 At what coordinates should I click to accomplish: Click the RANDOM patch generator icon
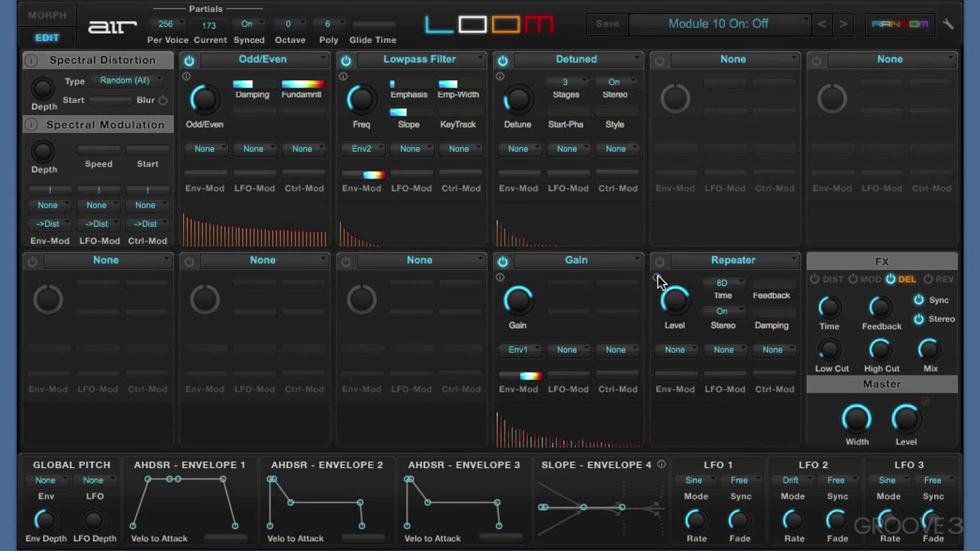[x=899, y=24]
